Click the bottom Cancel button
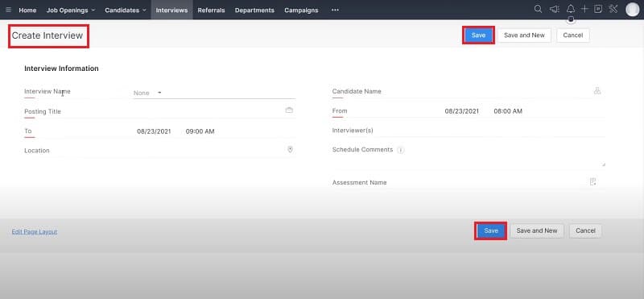Screen dimensions: 644x299 click(585, 230)
